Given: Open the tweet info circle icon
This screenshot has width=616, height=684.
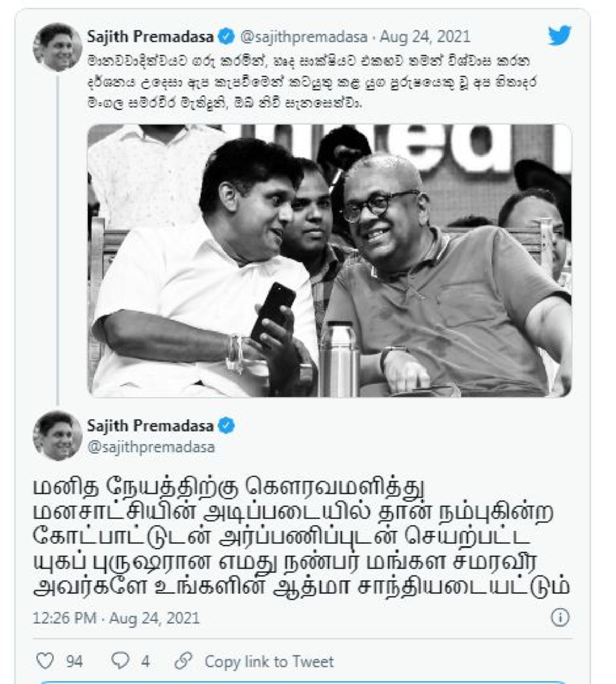Looking at the screenshot, I should (560, 617).
